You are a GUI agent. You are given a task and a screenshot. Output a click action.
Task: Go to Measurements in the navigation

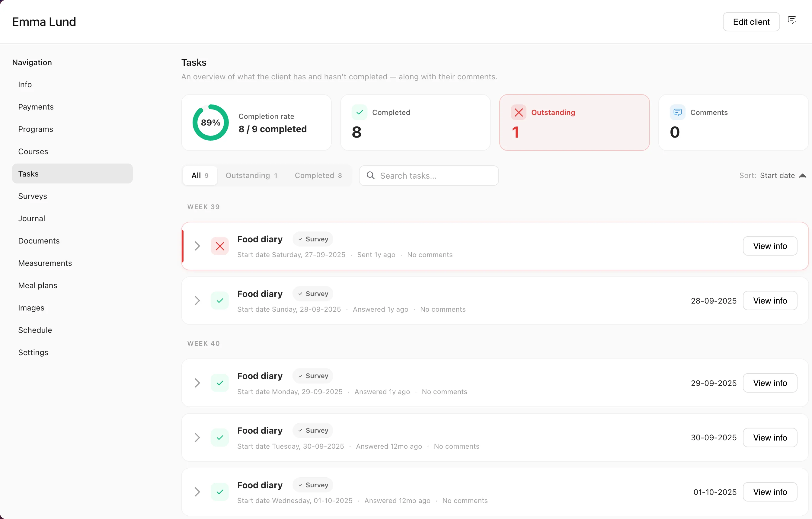click(x=45, y=263)
